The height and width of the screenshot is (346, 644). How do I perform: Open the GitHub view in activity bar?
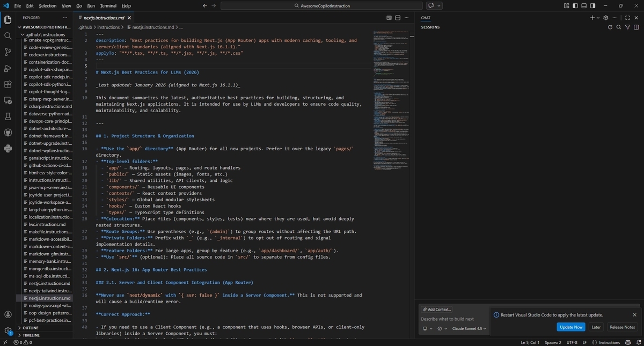pos(8,132)
